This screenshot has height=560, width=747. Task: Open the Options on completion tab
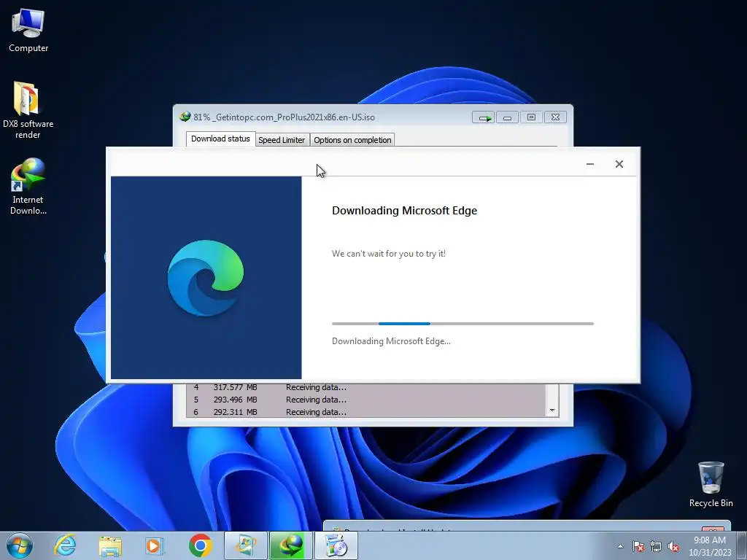point(352,140)
